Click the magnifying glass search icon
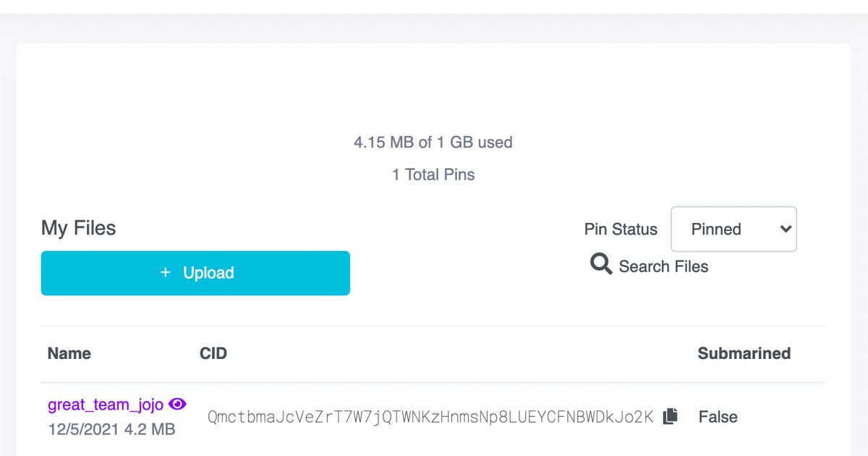The image size is (868, 456). [x=601, y=265]
